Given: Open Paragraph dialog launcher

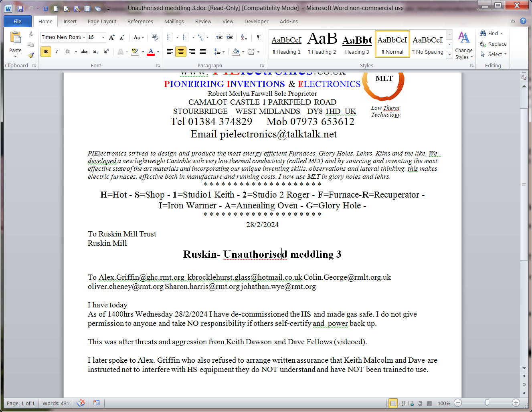Looking at the screenshot, I should coord(262,65).
